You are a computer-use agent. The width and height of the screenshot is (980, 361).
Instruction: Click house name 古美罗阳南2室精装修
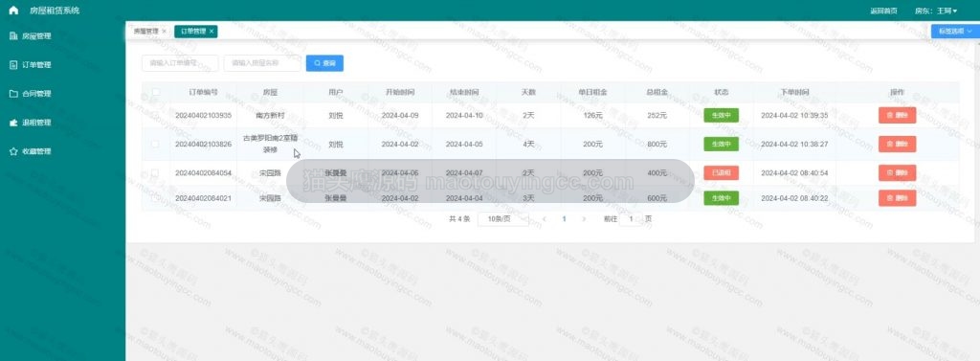click(270, 144)
